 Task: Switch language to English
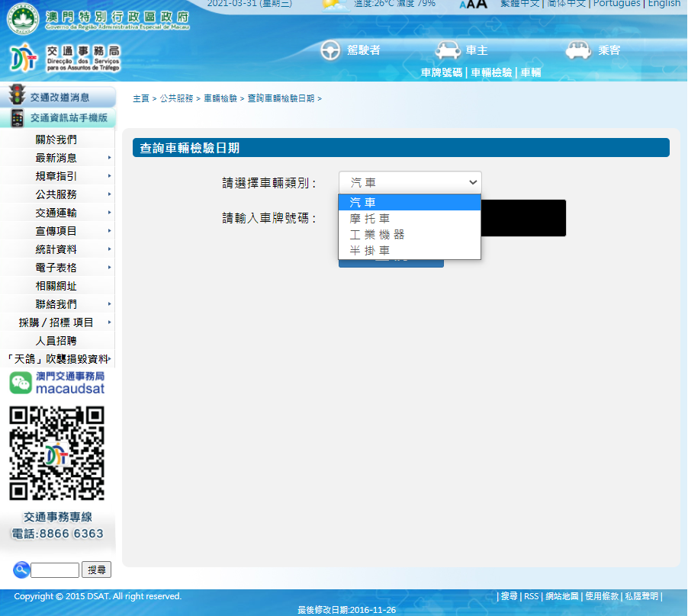coord(664,4)
